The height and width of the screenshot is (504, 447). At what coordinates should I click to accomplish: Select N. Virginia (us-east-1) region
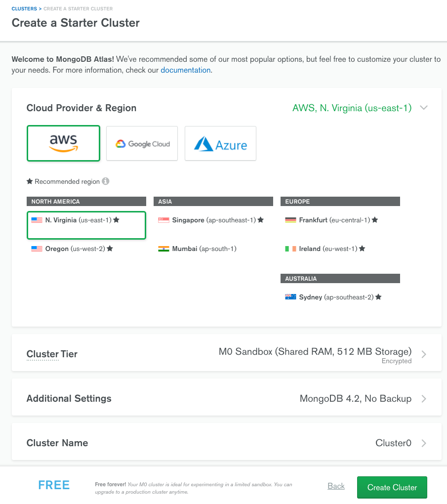click(78, 220)
